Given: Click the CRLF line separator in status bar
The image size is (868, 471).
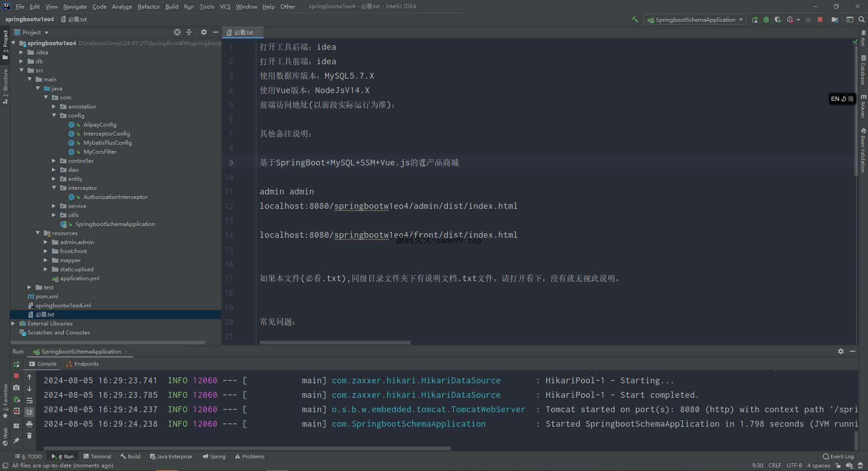Looking at the screenshot, I should 774,465.
